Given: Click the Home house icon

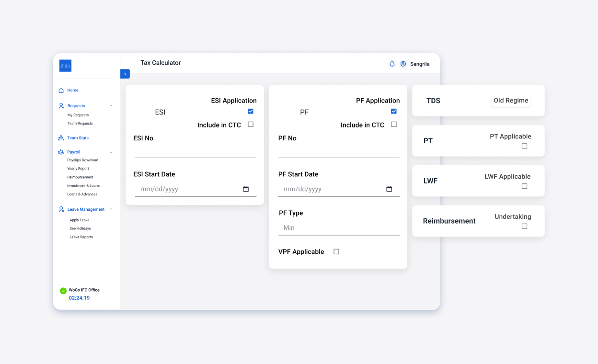Looking at the screenshot, I should pyautogui.click(x=61, y=91).
